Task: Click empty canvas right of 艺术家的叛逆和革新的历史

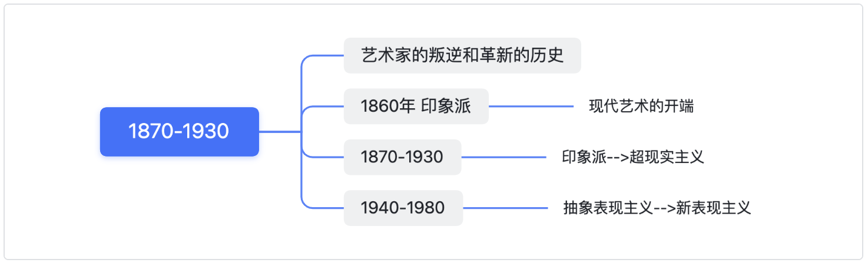Action: coord(707,55)
